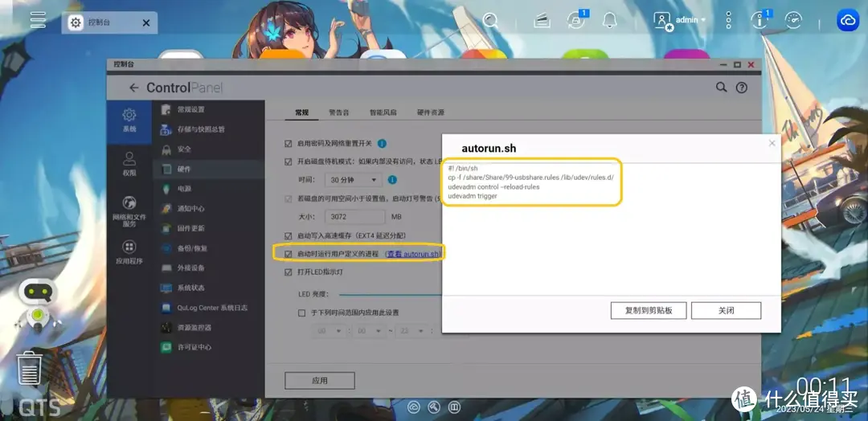868x421 pixels.
Task: Go back with ControlPanel arrow
Action: point(133,88)
